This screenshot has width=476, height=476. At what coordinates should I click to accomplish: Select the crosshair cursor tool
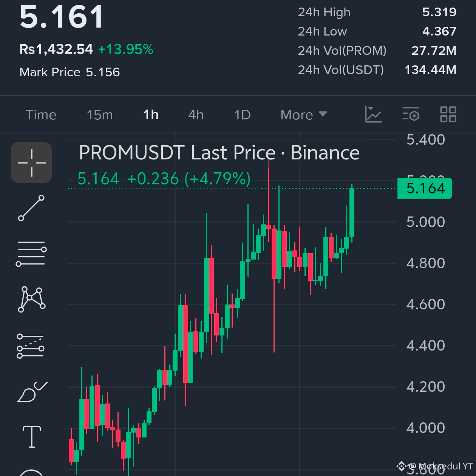[x=31, y=163]
